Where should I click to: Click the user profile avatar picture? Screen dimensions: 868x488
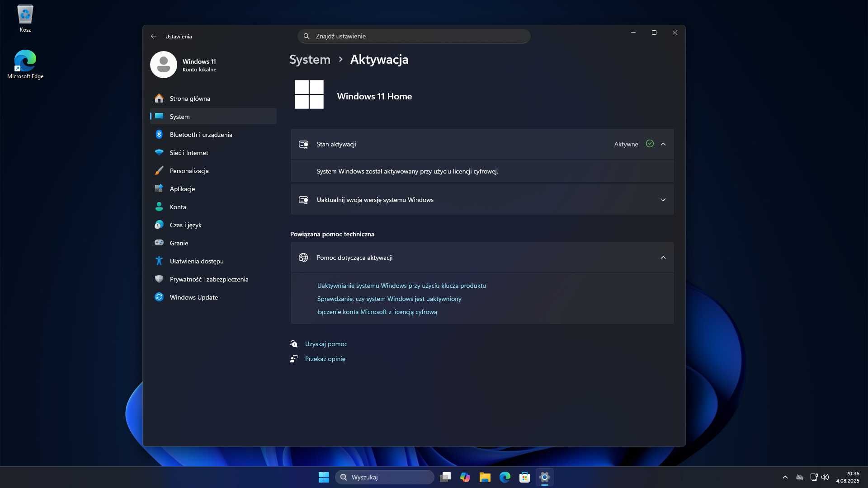tap(164, 65)
